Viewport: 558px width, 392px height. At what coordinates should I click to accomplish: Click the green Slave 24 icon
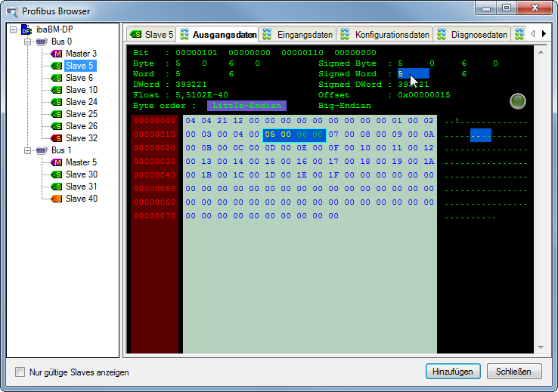coord(57,102)
